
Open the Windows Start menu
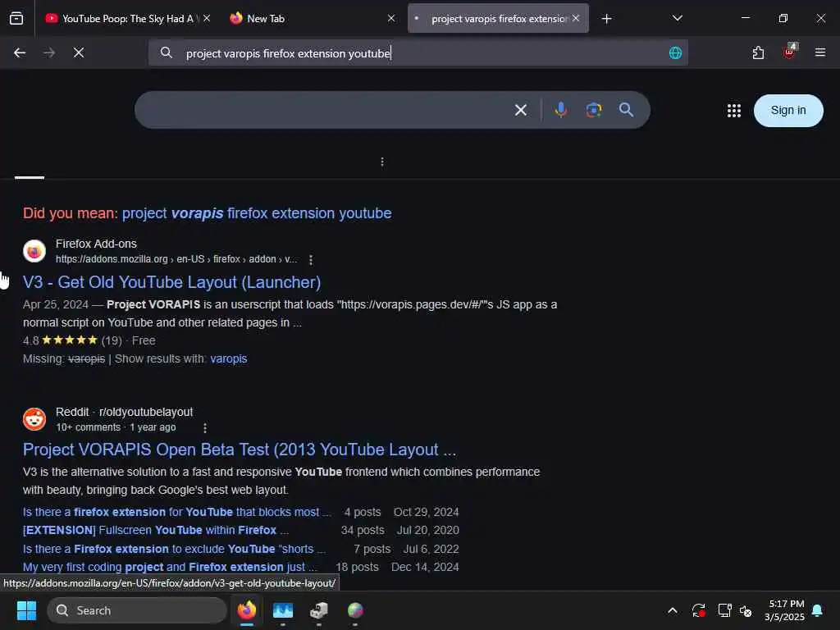pyautogui.click(x=26, y=610)
